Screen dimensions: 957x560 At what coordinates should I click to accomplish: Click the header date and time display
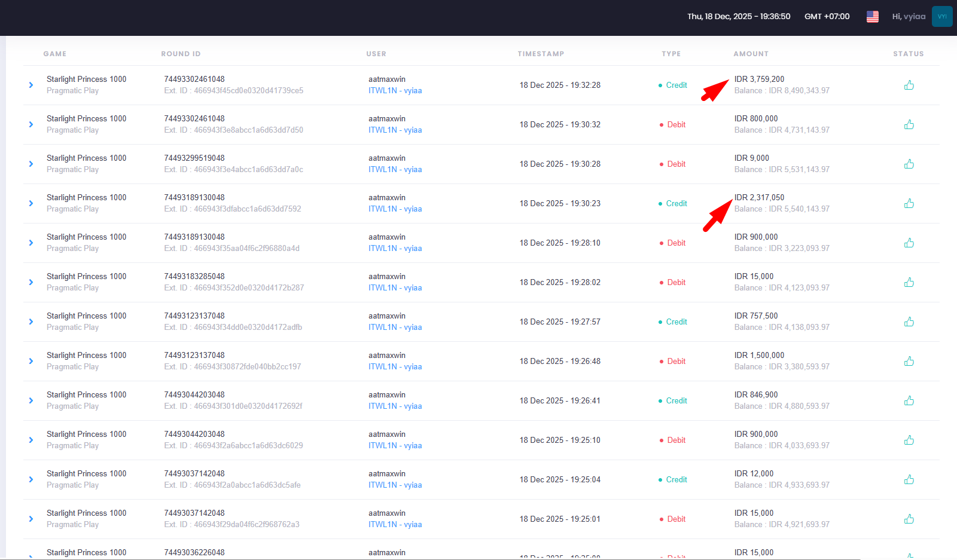739,17
